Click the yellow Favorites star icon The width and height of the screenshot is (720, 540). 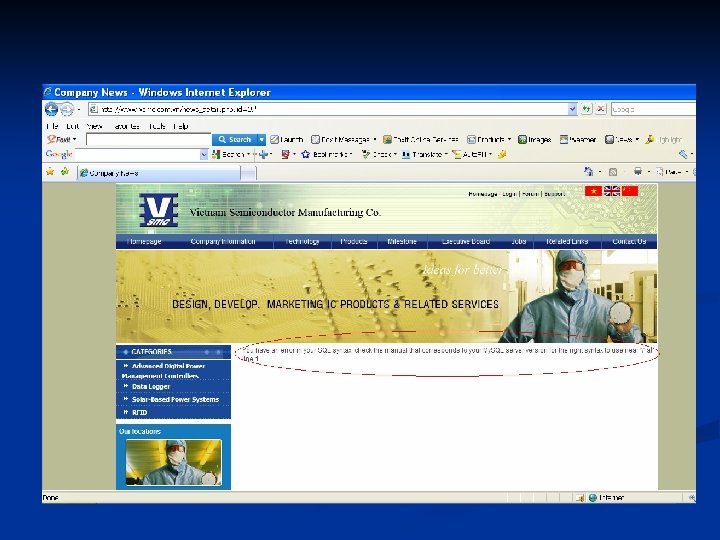[50, 172]
